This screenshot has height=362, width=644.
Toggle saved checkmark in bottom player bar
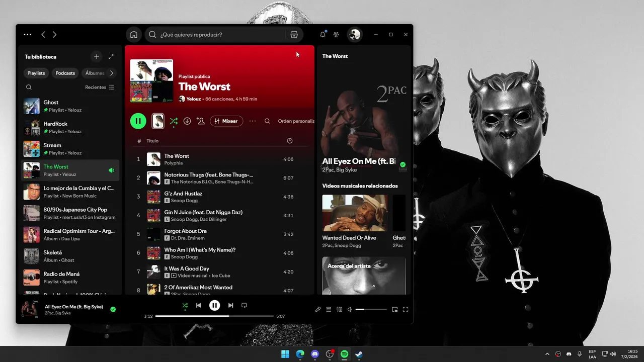pyautogui.click(x=113, y=309)
